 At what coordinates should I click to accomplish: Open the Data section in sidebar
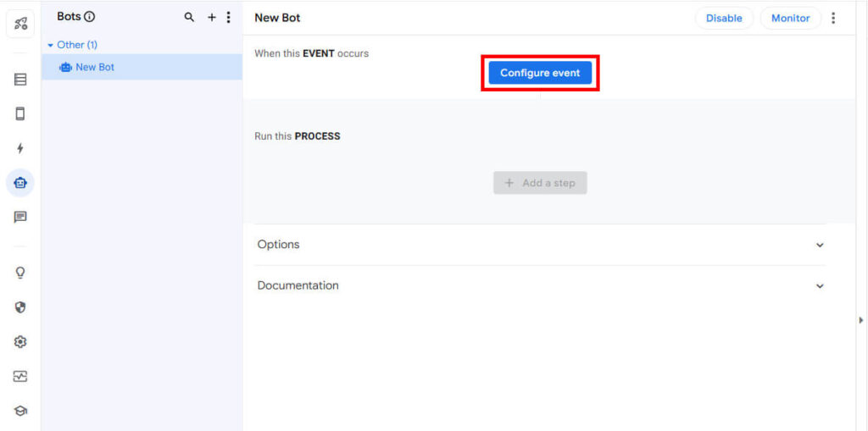click(20, 80)
